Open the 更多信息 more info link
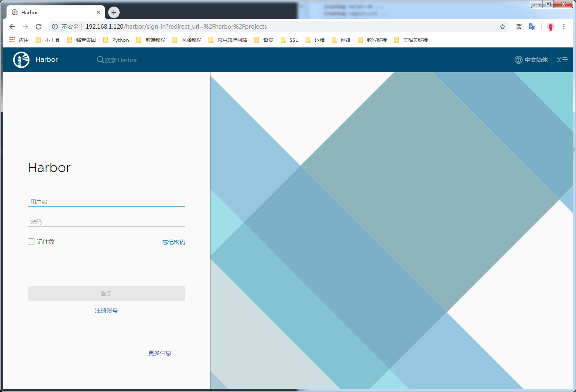576x392 pixels. tap(162, 353)
